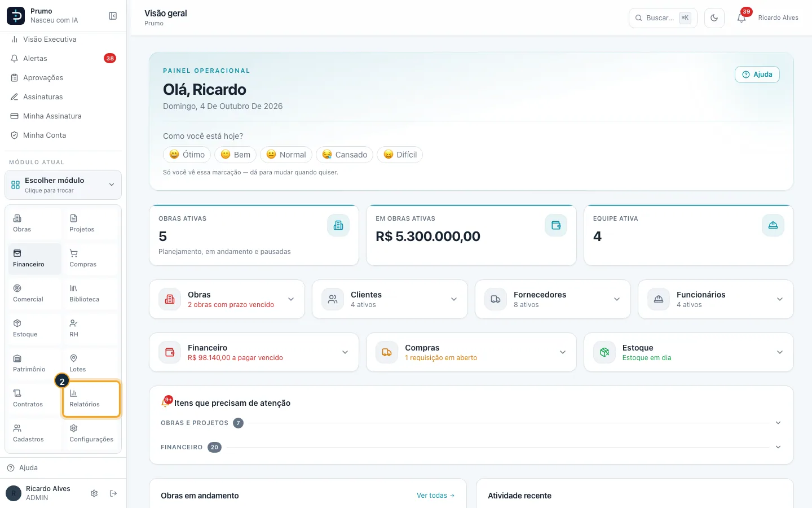Screen dimensions: 812x508
Task: Expand the Clientes summary card
Action: click(x=390, y=299)
